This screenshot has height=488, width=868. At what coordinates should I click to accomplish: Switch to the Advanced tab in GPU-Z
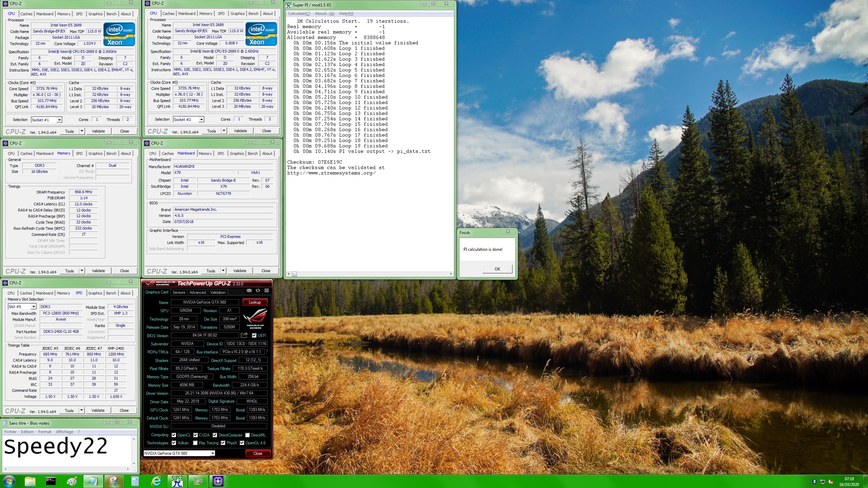point(197,292)
